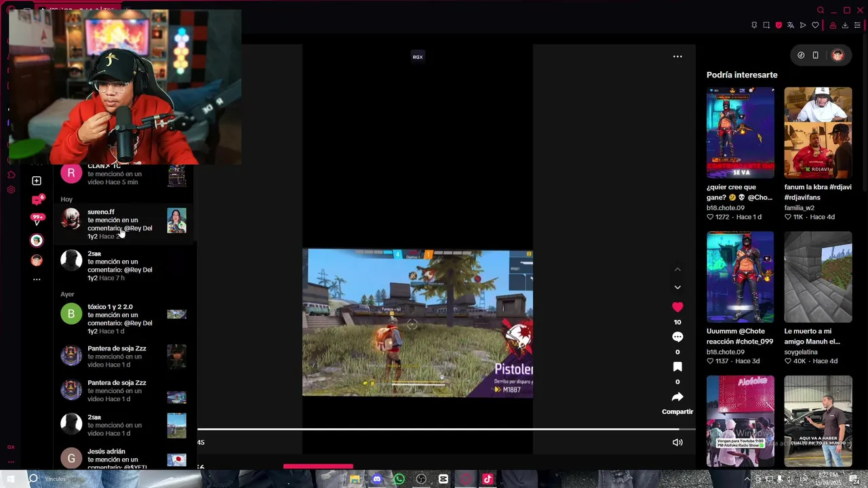The height and width of the screenshot is (488, 868).
Task: Open the page translate icon
Action: (x=790, y=25)
